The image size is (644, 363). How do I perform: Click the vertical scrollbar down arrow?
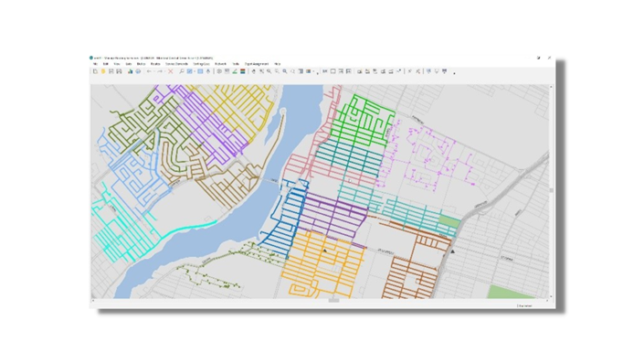[551, 296]
